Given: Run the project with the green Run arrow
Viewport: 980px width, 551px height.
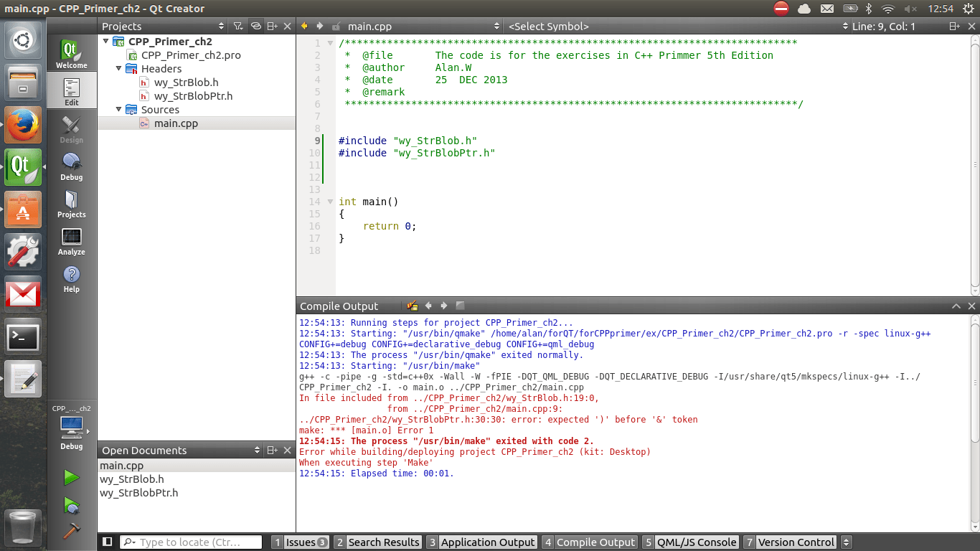Looking at the screenshot, I should (70, 477).
